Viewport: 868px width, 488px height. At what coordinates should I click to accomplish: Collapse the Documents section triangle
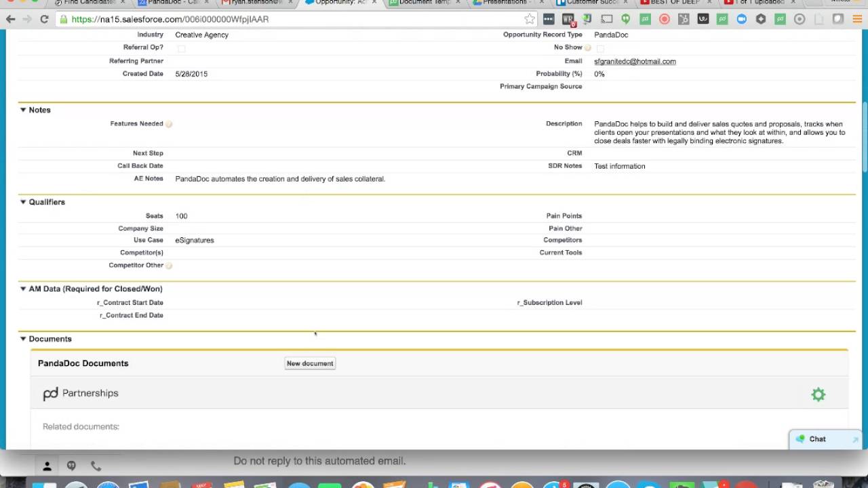tap(23, 339)
